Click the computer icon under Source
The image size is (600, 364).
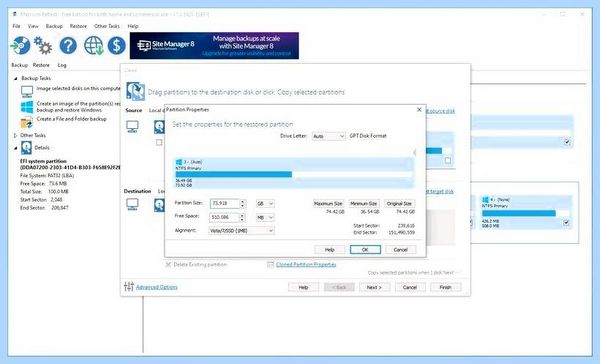(x=132, y=127)
